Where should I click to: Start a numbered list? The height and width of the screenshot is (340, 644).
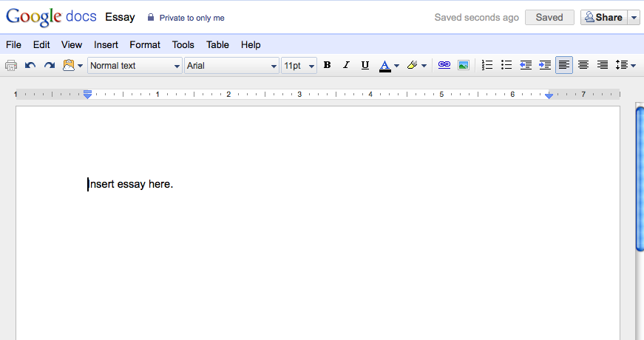click(487, 66)
